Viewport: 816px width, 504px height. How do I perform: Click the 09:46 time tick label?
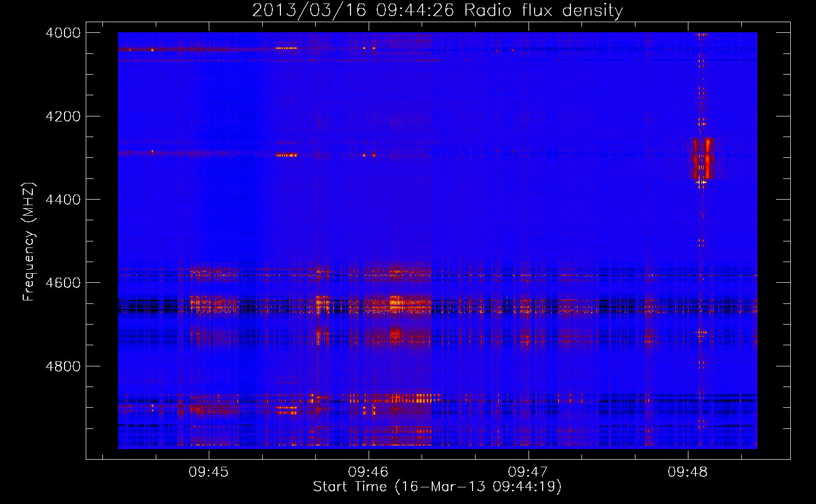(369, 472)
